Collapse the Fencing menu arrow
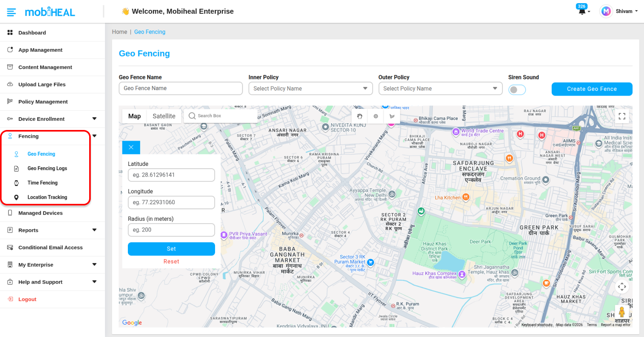644x337 pixels. coord(94,136)
